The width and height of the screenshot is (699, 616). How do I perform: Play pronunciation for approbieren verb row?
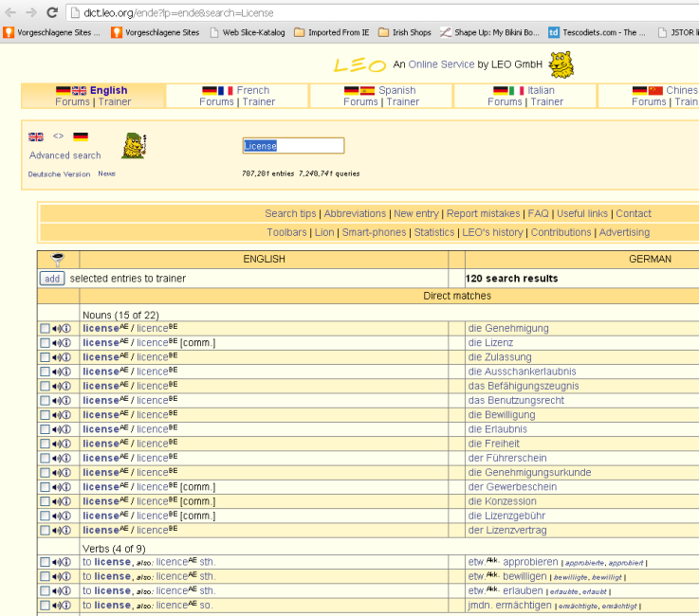[56, 562]
